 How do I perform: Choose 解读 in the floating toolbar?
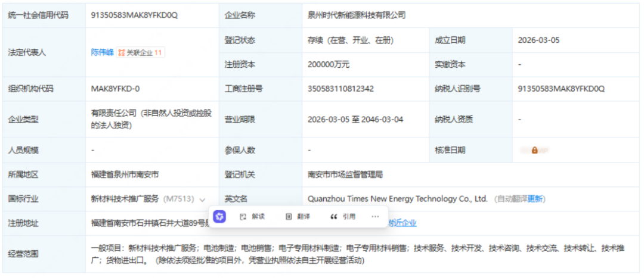(x=252, y=217)
